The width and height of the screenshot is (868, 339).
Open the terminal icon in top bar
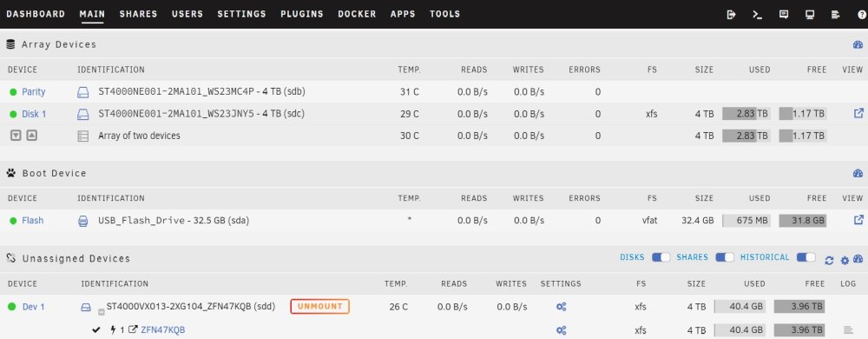point(757,15)
